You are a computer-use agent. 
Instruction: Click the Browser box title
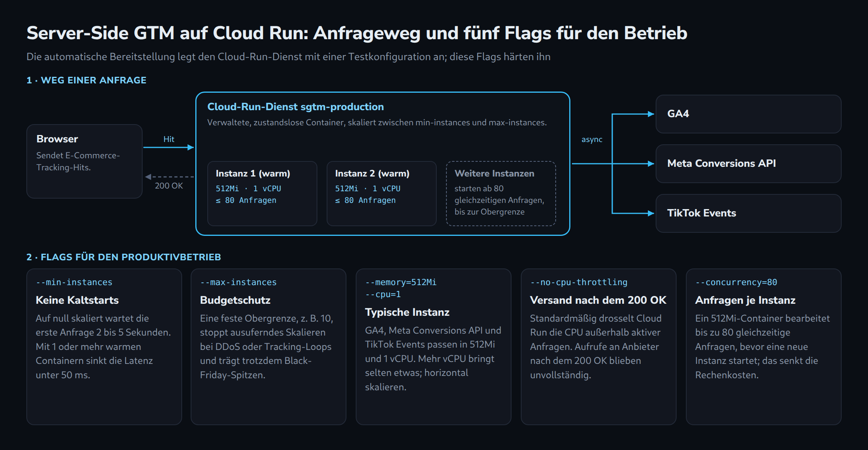[x=57, y=139]
